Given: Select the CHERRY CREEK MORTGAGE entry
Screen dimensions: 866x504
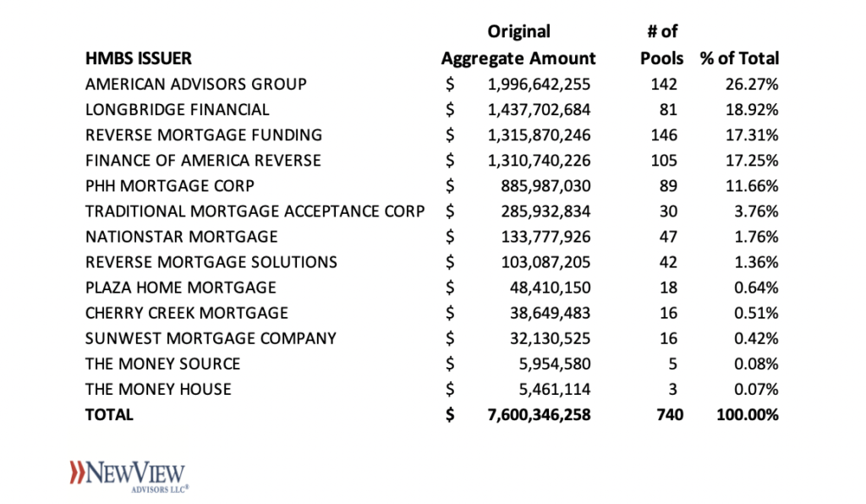Looking at the screenshot, I should click(186, 313).
